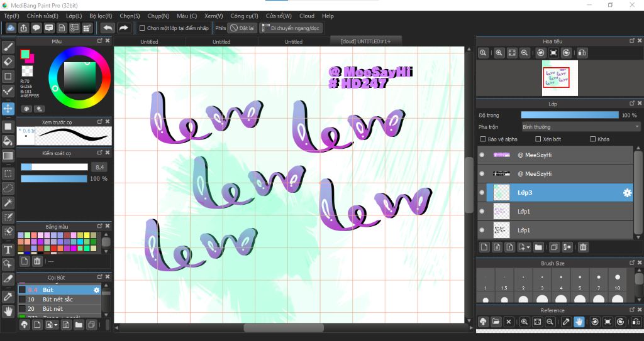Open the Công cụ(T) menu
Image resolution: width=644 pixels, height=341 pixels.
coord(245,16)
